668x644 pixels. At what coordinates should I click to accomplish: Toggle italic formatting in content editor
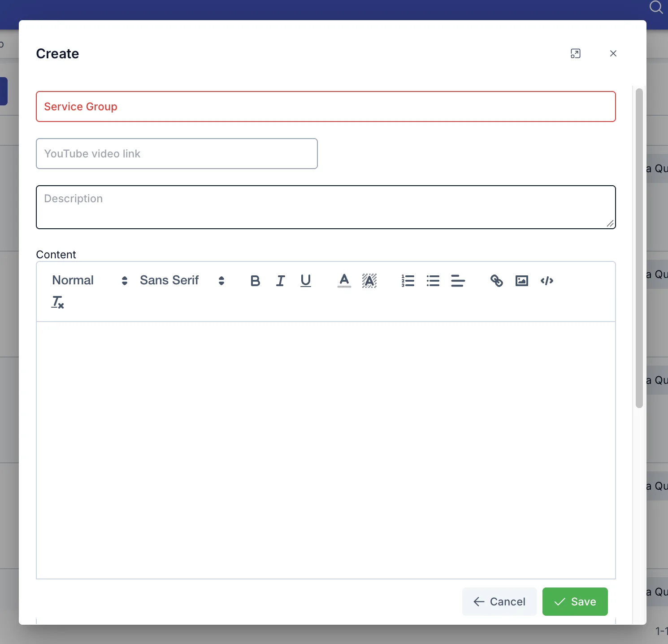pyautogui.click(x=280, y=281)
